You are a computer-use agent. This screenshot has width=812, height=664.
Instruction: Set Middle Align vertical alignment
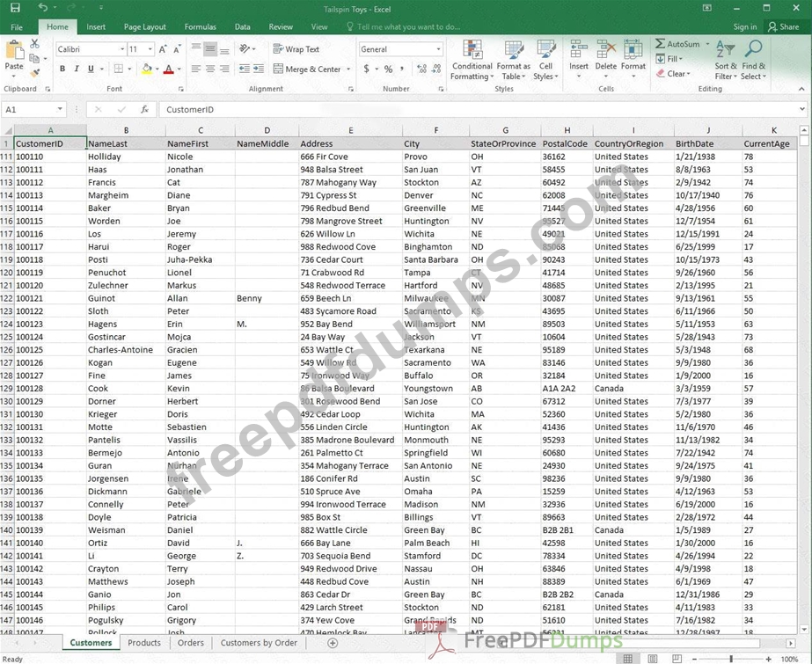coord(210,49)
